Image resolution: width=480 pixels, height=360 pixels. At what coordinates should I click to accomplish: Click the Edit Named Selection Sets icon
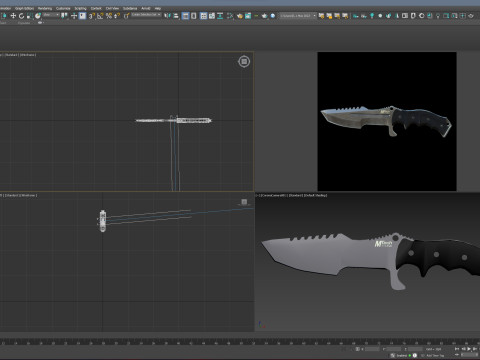pyautogui.click(x=126, y=16)
